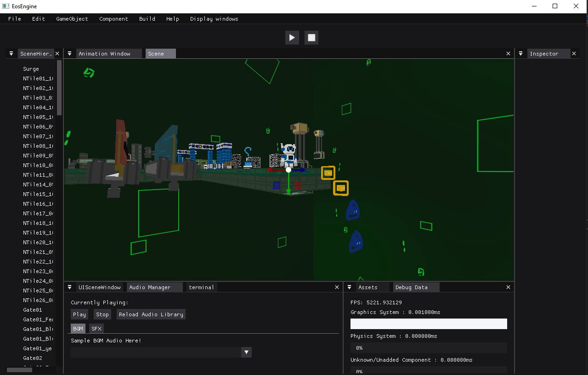
Task: Expand the SceneHierarchy panel dropdown arrow
Action: tap(11, 54)
